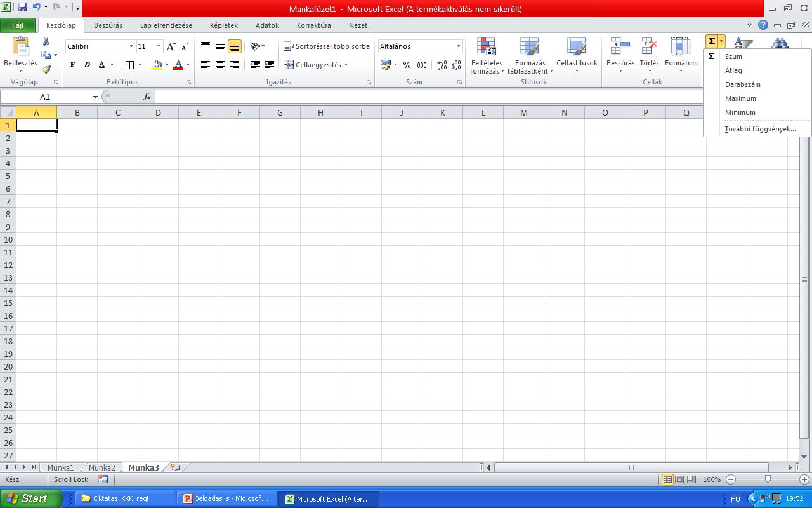Click the Beszúrás insert cells icon

click(620, 46)
